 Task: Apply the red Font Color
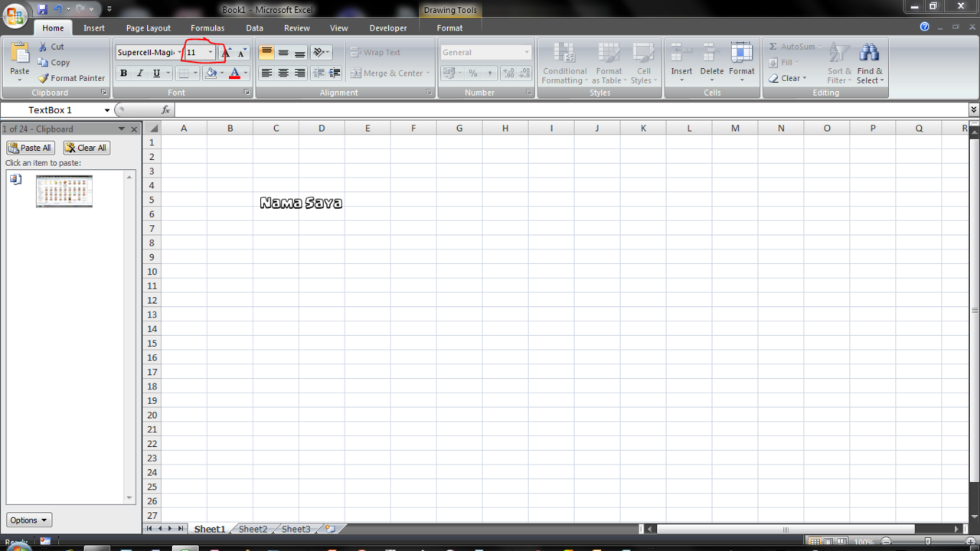point(234,73)
